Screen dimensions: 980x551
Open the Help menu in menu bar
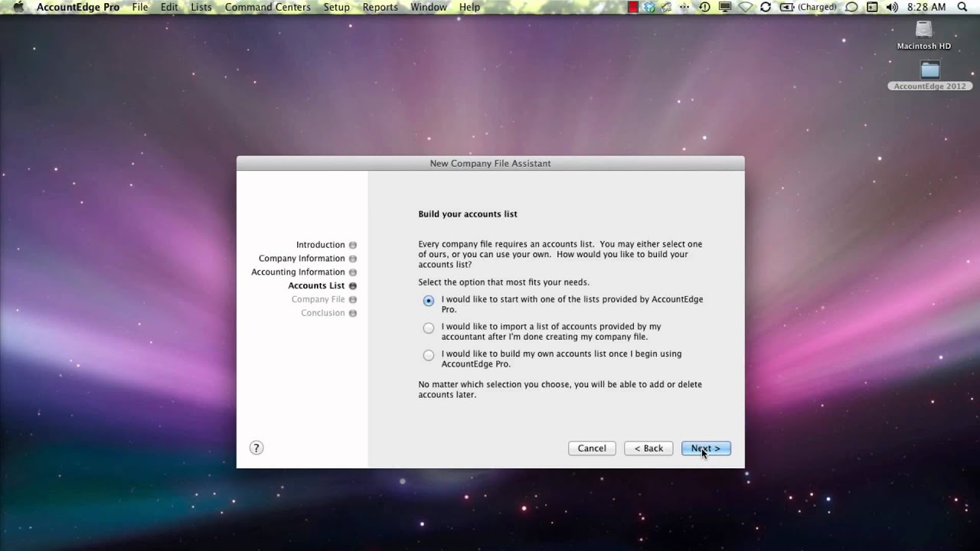[x=469, y=7]
